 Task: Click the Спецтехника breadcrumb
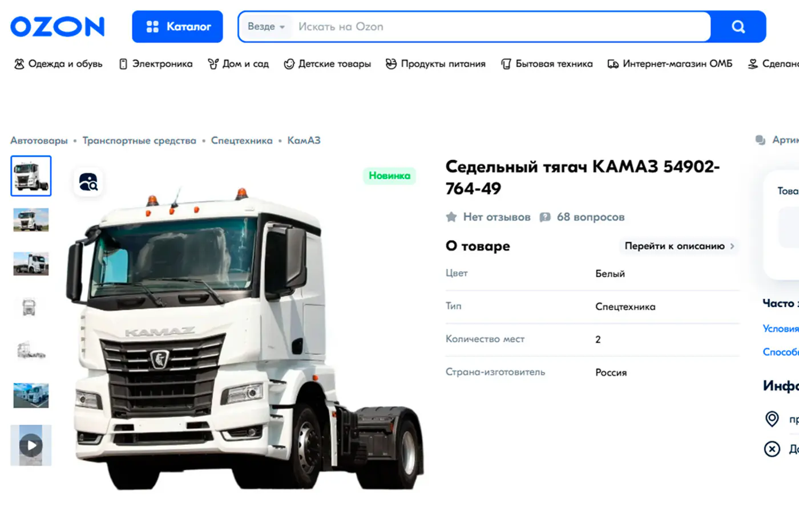(x=242, y=140)
